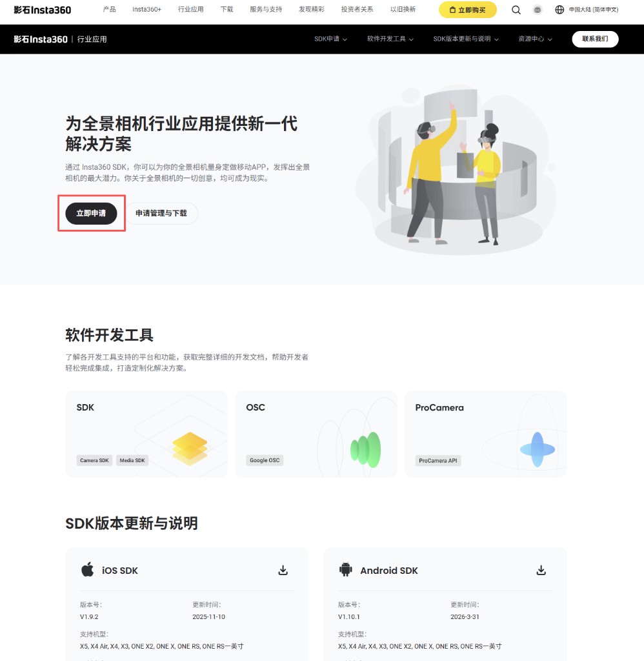The height and width of the screenshot is (661, 644).
Task: Click the globe region selector icon
Action: click(559, 10)
